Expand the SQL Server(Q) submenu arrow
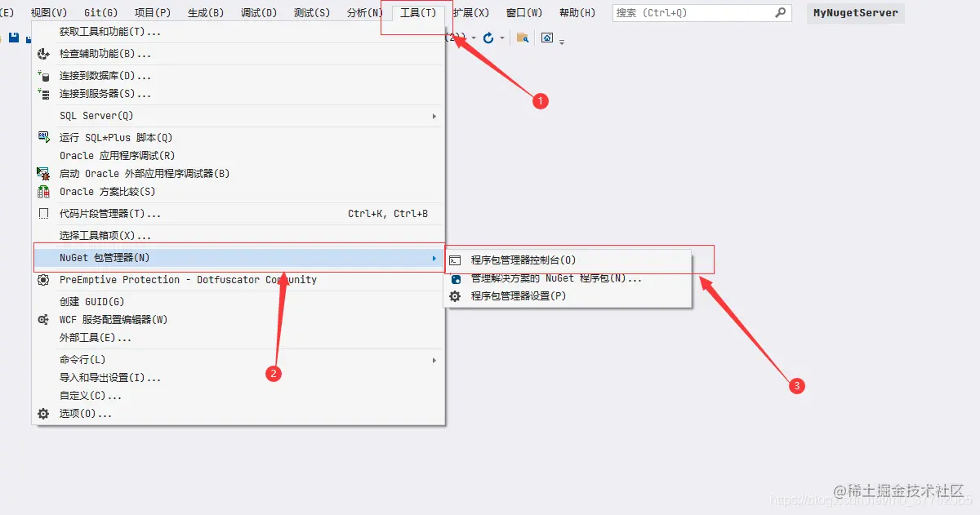The image size is (980, 515). tap(434, 116)
